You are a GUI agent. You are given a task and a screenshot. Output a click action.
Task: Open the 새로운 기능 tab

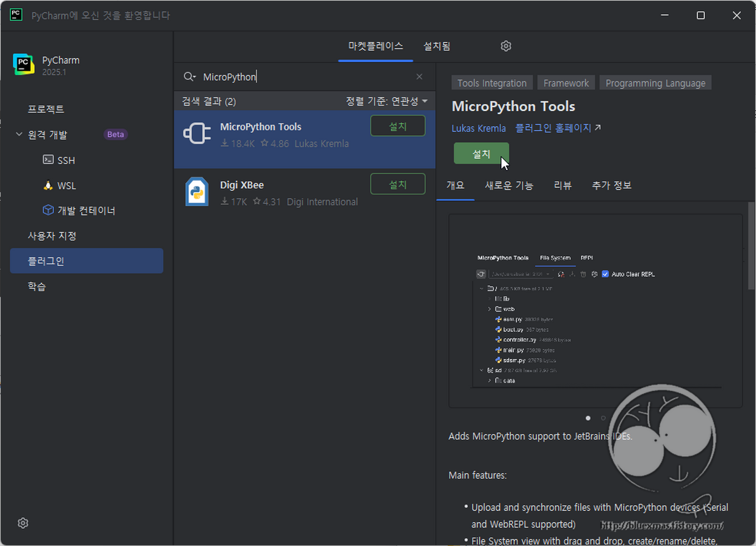click(x=509, y=185)
